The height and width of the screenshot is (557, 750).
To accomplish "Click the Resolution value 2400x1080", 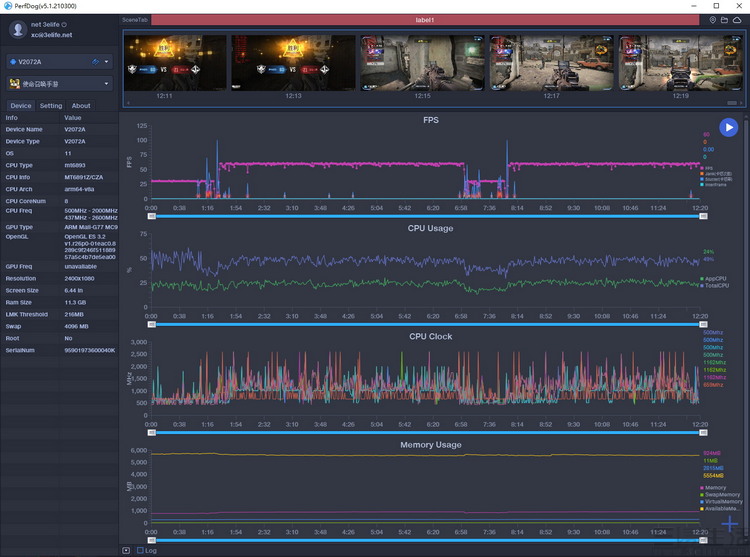I will click(x=79, y=279).
